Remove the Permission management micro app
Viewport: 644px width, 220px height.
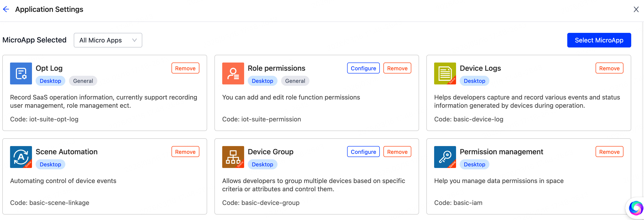(610, 151)
